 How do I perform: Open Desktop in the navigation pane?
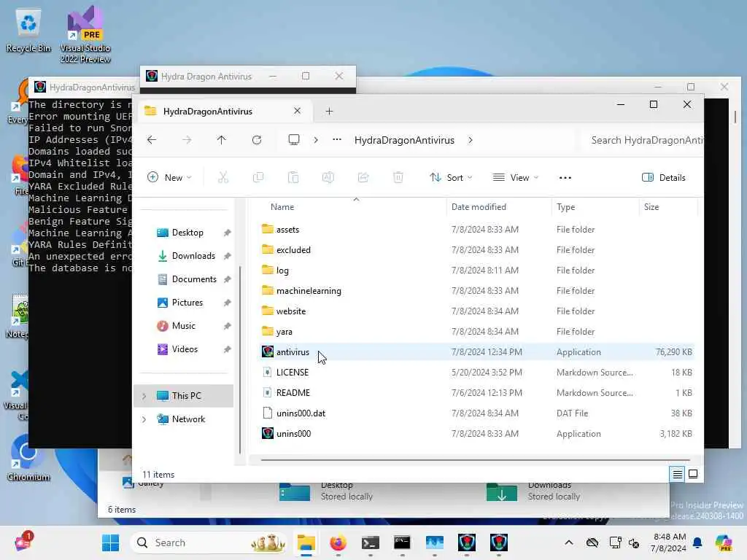[187, 233]
